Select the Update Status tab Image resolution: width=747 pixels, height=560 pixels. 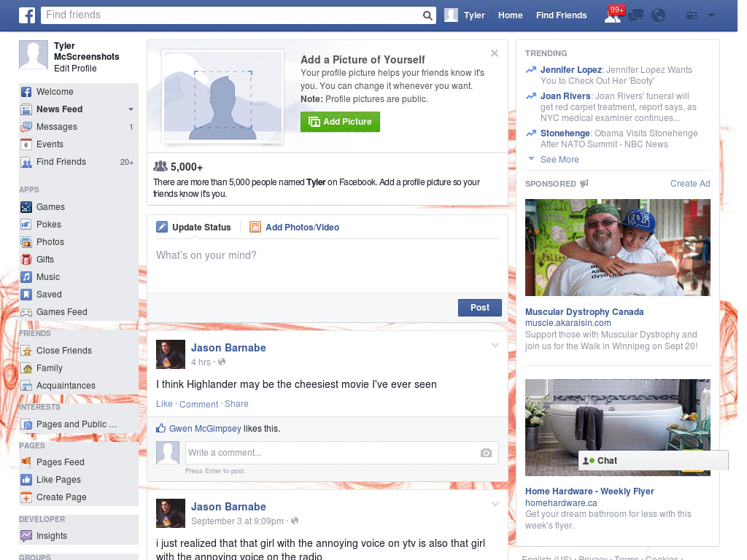point(193,227)
